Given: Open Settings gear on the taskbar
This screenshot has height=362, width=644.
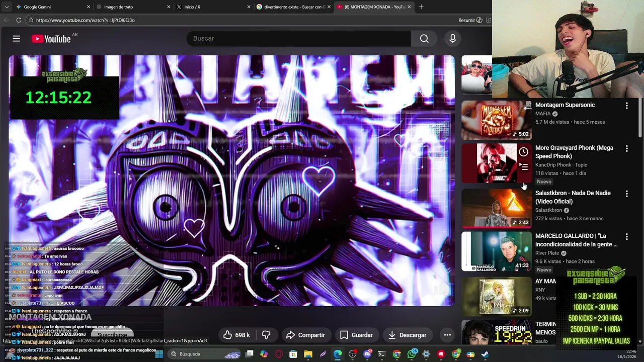Looking at the screenshot, I should point(426,354).
